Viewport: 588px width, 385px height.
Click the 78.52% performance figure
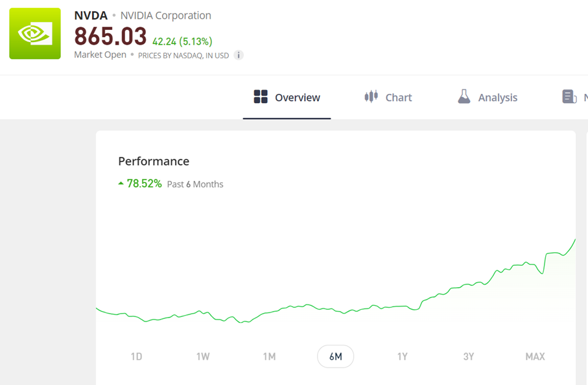pos(145,183)
